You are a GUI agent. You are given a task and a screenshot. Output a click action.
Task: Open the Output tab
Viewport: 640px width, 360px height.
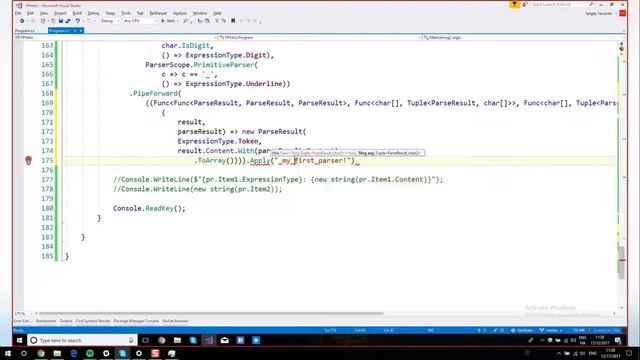click(66, 321)
